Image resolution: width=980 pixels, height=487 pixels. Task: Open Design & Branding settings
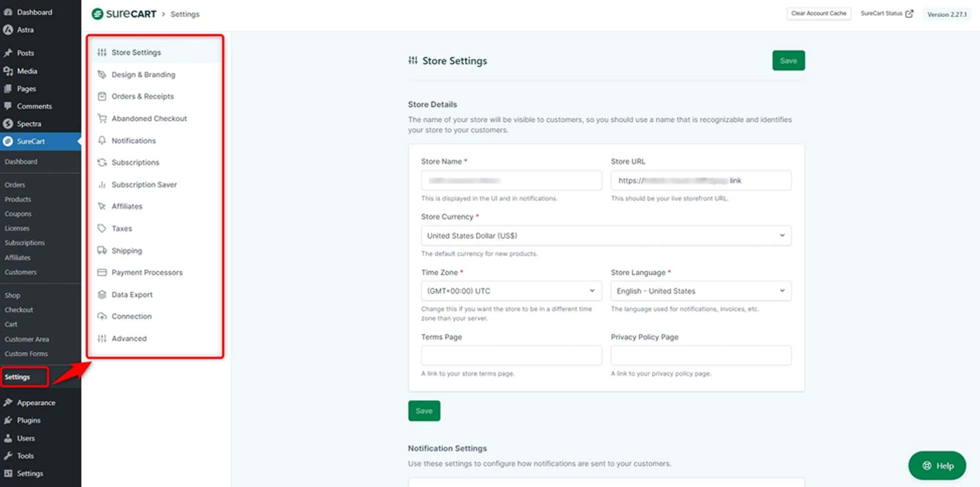(x=143, y=74)
